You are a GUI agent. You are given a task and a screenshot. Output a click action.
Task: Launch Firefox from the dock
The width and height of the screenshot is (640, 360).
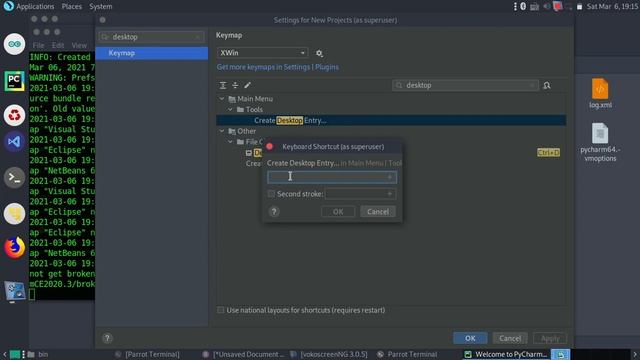pyautogui.click(x=14, y=248)
